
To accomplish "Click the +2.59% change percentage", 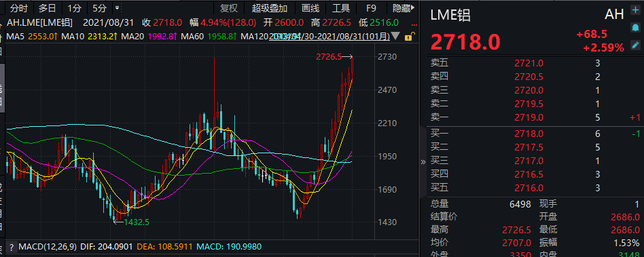I will point(603,48).
